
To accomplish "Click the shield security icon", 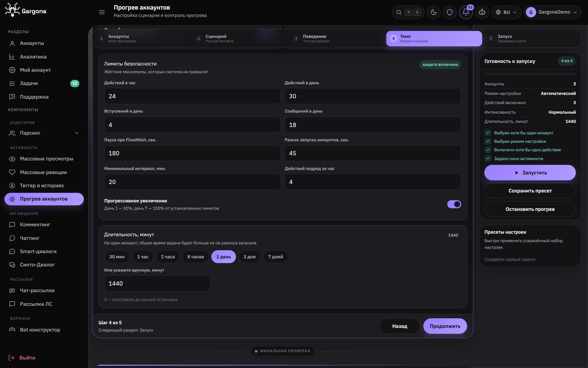I will pos(449,12).
